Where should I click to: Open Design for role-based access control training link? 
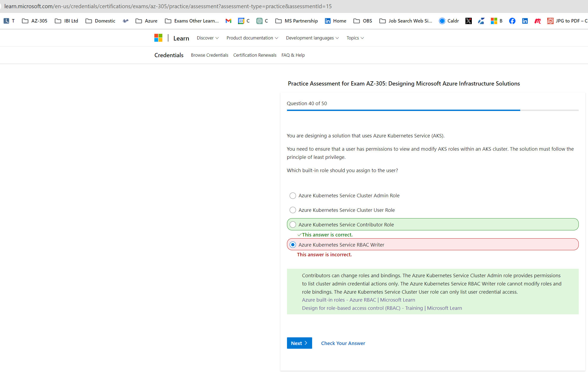click(x=382, y=308)
